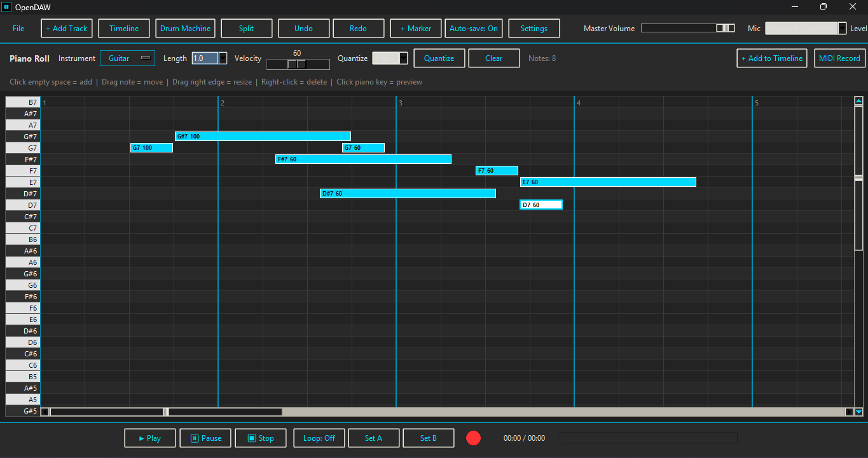Select the F7 60 note

click(497, 170)
